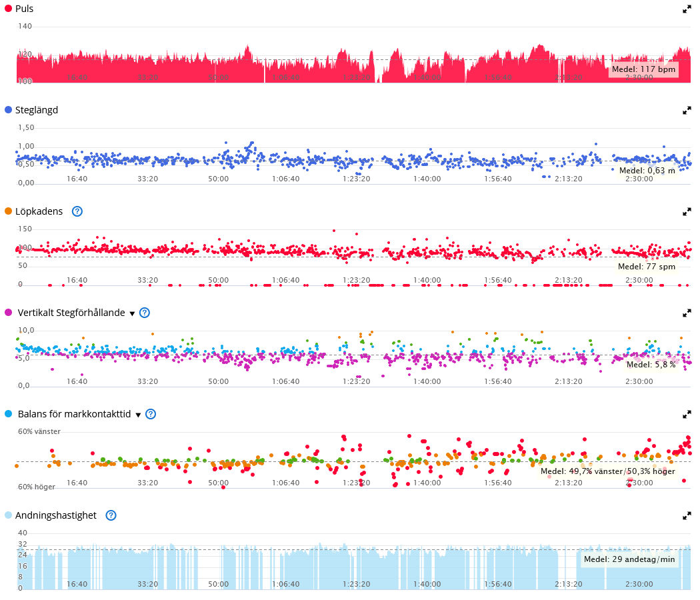Expand the Steglängd chart to full screen
The height and width of the screenshot is (600, 700).
coord(687,111)
